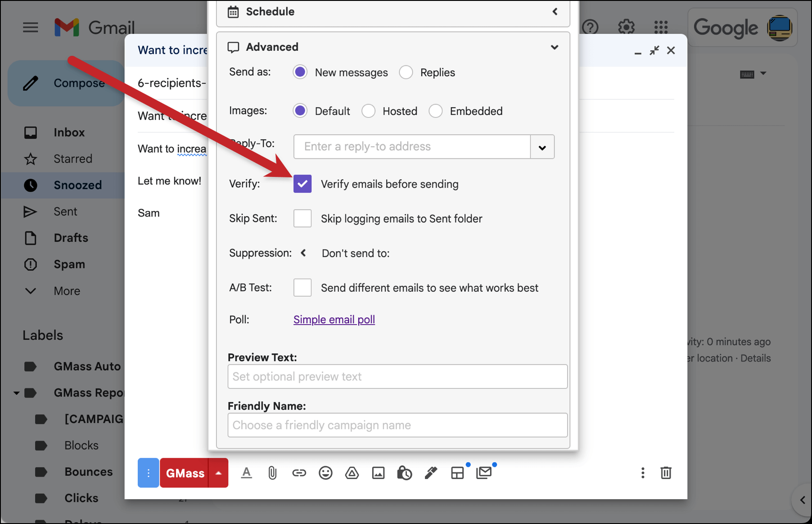This screenshot has height=524, width=812.
Task: Select Replies send-as option
Action: [x=406, y=72]
